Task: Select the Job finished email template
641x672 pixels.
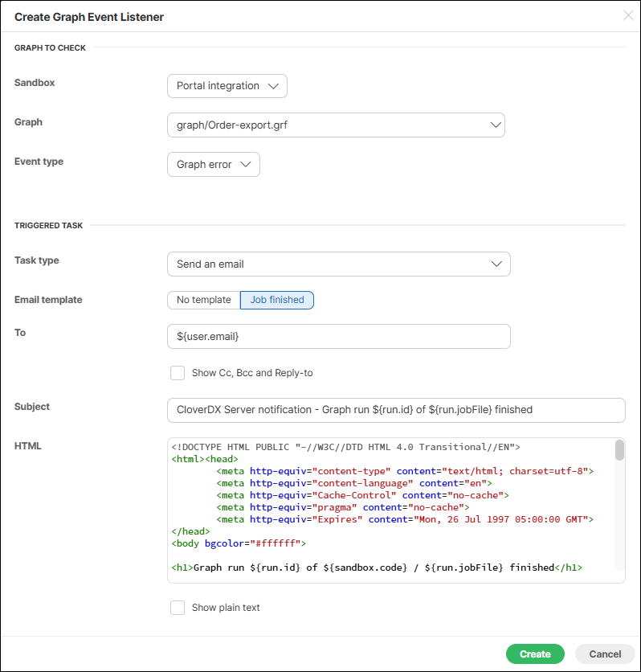Action: (277, 300)
